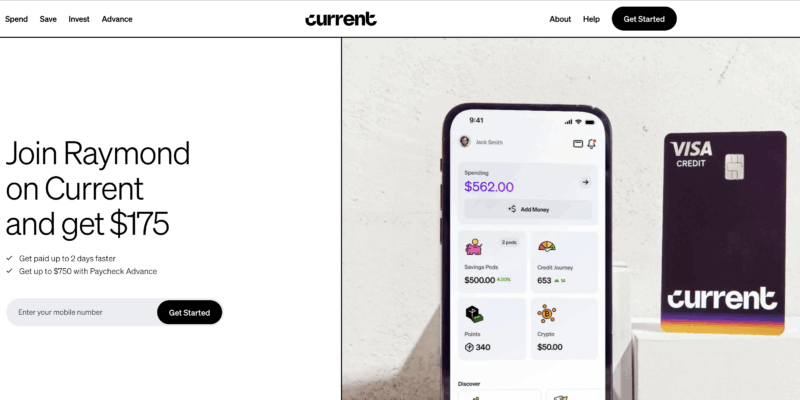This screenshot has width=800, height=400.
Task: Go to the About page
Action: pos(560,19)
